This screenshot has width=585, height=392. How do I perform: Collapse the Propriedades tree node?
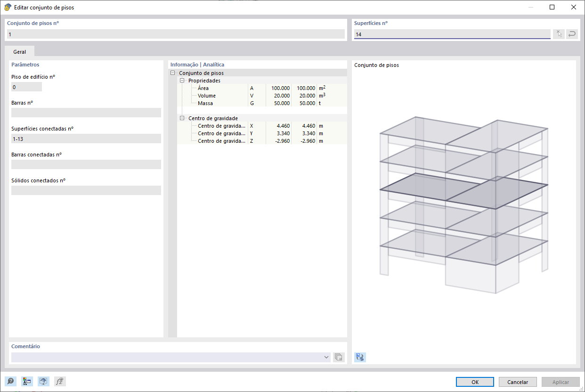182,81
